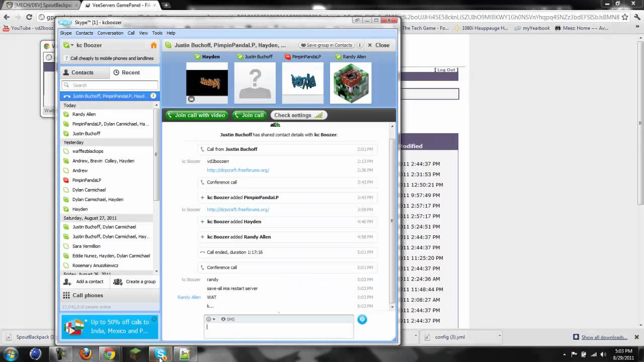
Task: Click the video icon under Hayden's avatar
Action: [191, 99]
